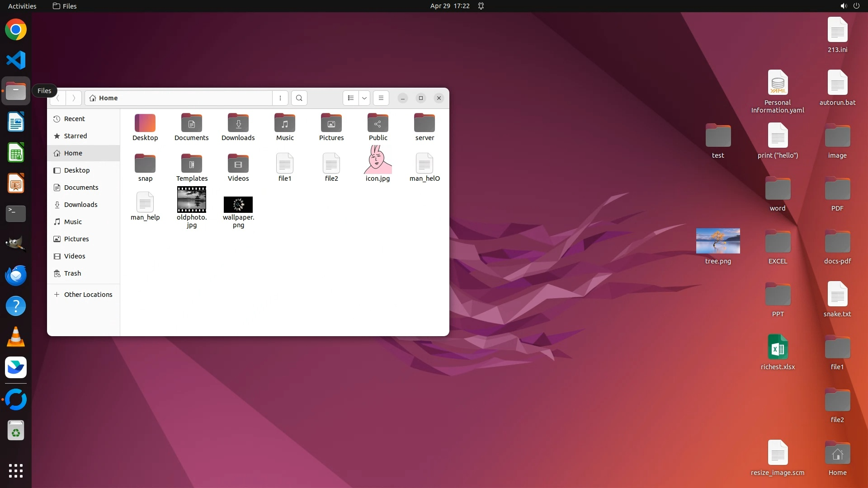The height and width of the screenshot is (488, 868).
Task: Select the Templates folder icon
Action: tap(192, 164)
